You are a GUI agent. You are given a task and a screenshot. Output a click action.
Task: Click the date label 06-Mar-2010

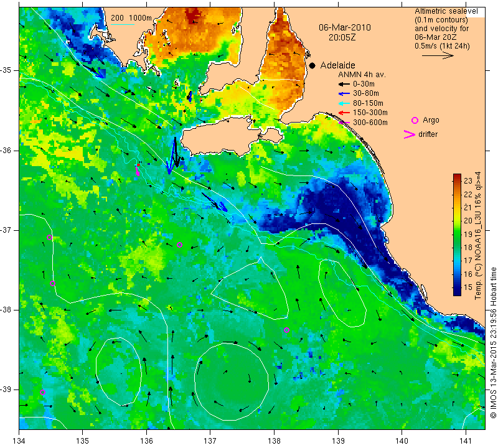[345, 27]
